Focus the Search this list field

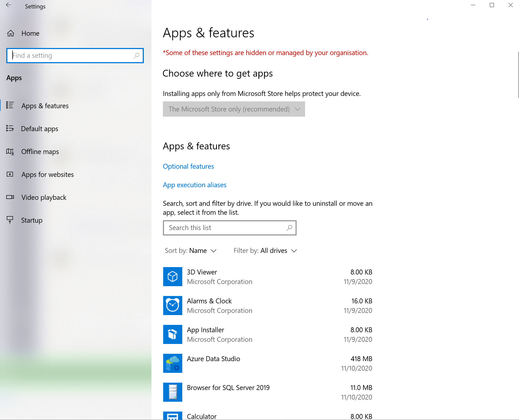coord(230,228)
